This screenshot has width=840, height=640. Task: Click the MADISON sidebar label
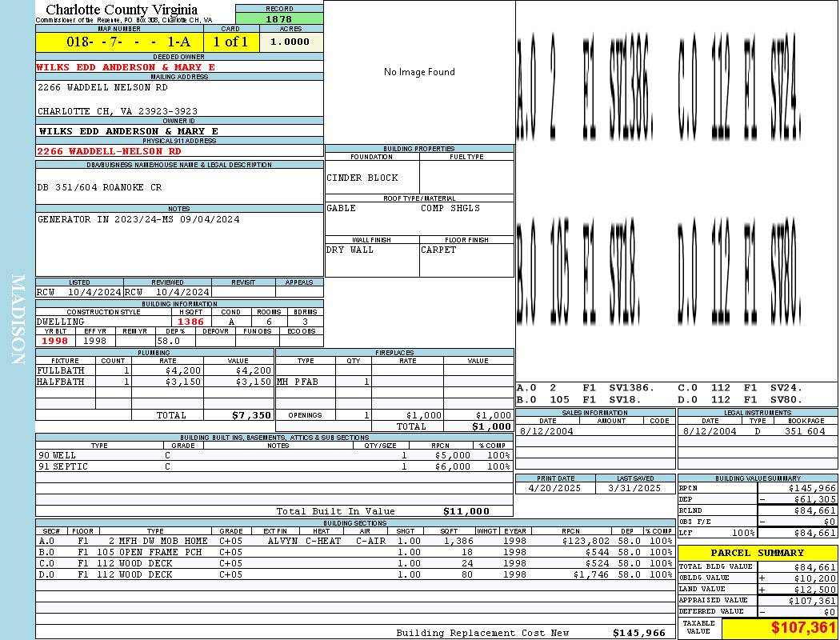tap(18, 320)
